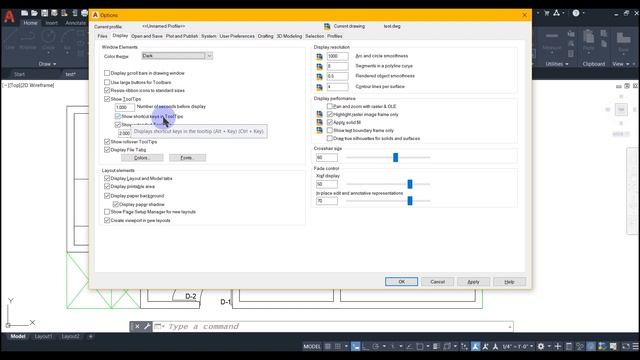The width and height of the screenshot is (640, 360).
Task: Toggle the grid display status bar icon
Action: (x=328, y=347)
